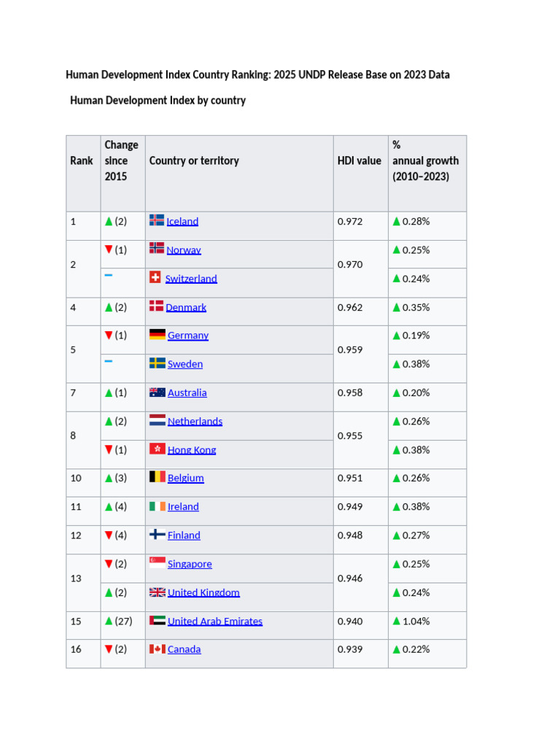Click the Germany flag icon

click(157, 334)
